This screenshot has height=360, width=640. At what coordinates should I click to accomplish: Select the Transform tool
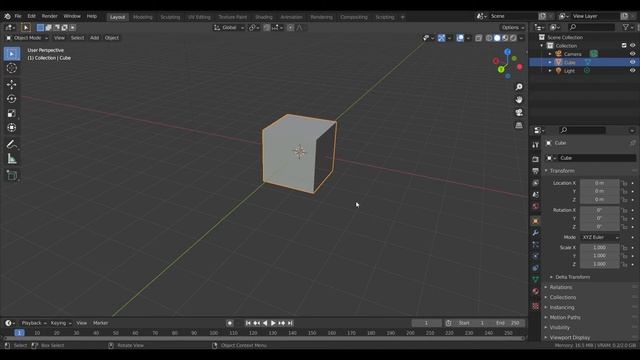point(12,128)
